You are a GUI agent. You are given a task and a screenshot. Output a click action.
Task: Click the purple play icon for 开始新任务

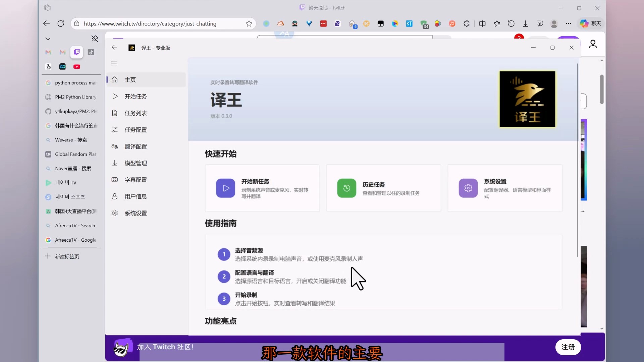pyautogui.click(x=225, y=188)
